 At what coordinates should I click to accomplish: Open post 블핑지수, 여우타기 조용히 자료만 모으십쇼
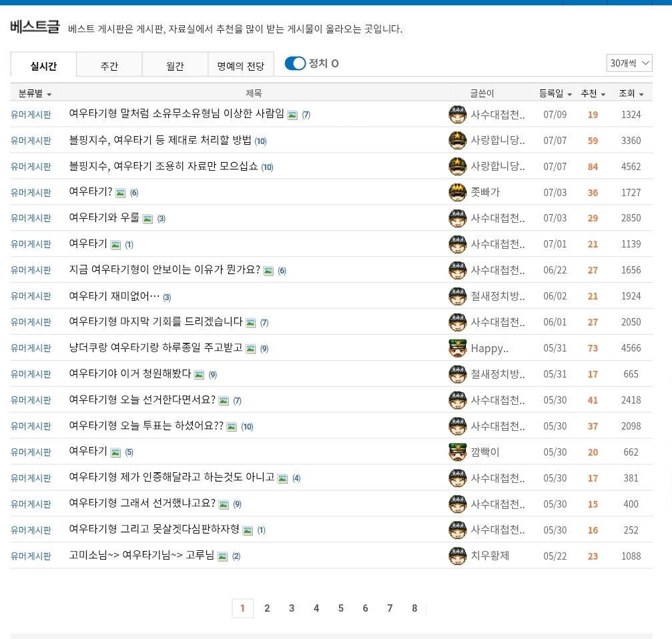pyautogui.click(x=163, y=166)
